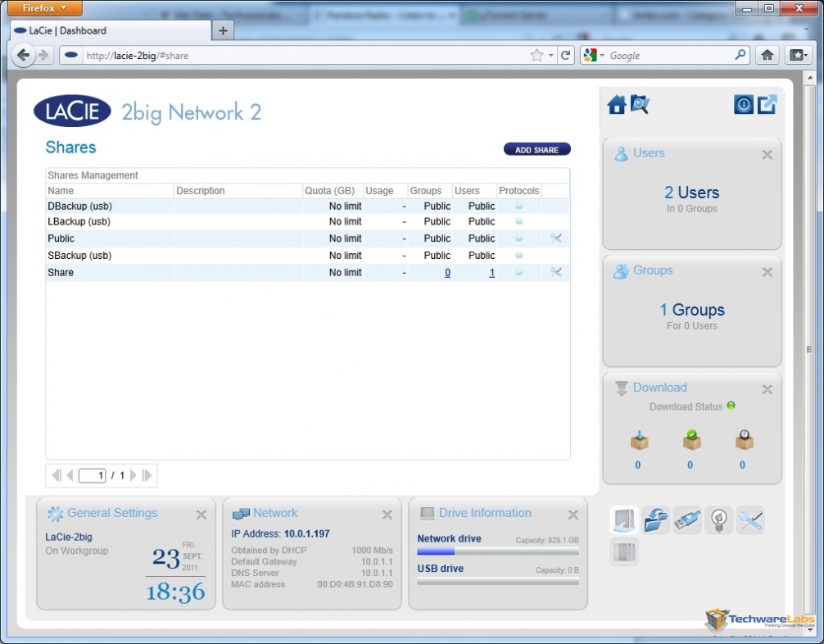
Task: Close the Users widget
Action: point(767,155)
